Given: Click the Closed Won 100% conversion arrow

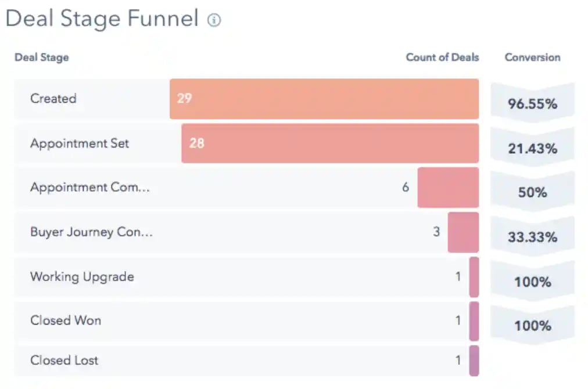Looking at the screenshot, I should point(532,325).
